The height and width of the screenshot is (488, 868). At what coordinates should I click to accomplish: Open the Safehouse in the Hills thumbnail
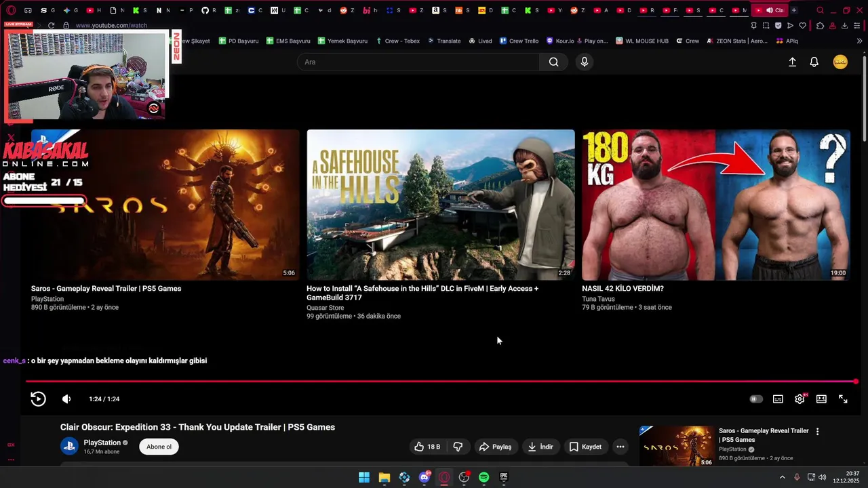[x=441, y=205]
